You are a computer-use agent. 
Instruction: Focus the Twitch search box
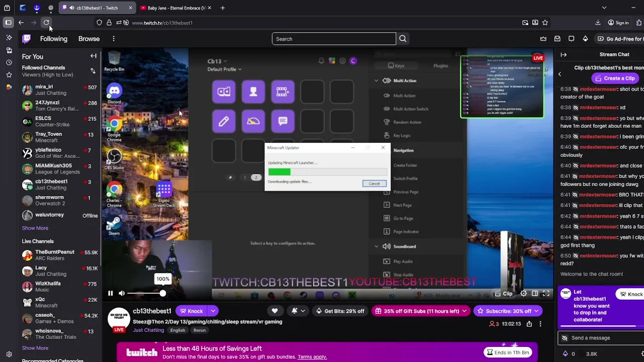[334, 39]
